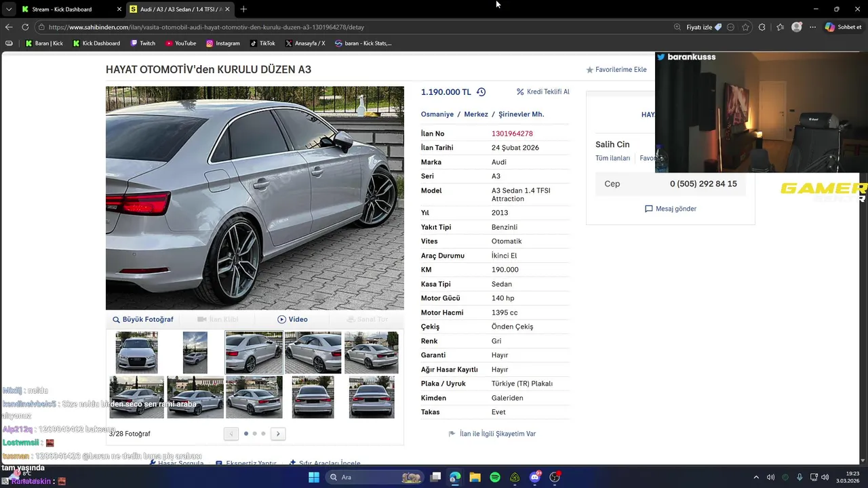Zoom page using magnifier icon in address bar

point(677,27)
